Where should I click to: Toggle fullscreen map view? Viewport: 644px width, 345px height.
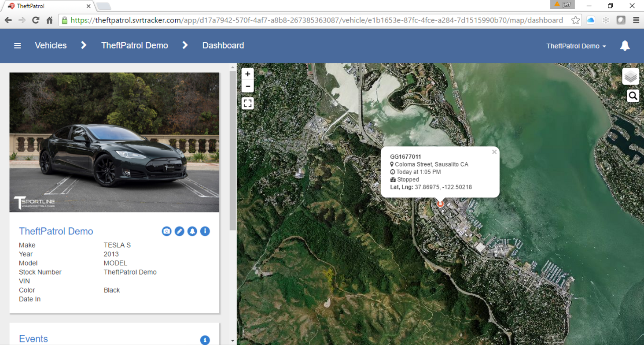pyautogui.click(x=248, y=104)
